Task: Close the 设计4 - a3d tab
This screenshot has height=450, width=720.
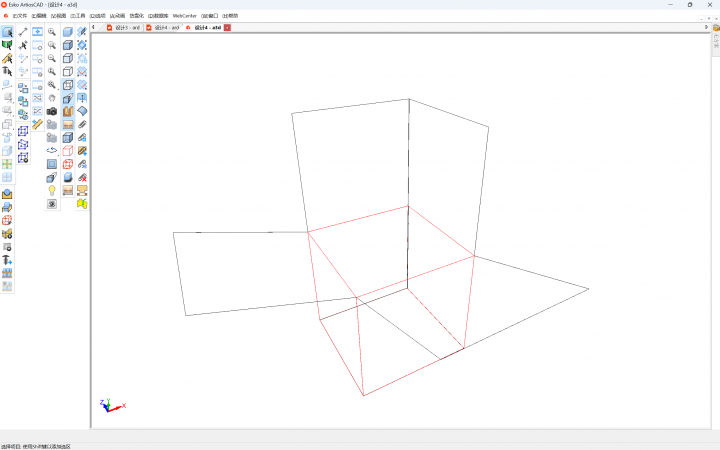Action: click(227, 27)
